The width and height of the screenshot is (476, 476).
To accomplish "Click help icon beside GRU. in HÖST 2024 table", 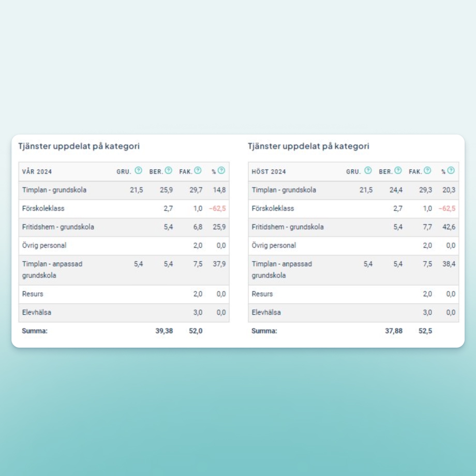I will click(x=368, y=171).
